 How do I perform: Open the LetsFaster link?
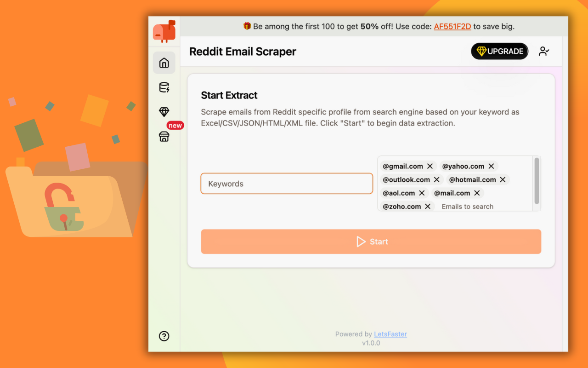click(x=390, y=334)
